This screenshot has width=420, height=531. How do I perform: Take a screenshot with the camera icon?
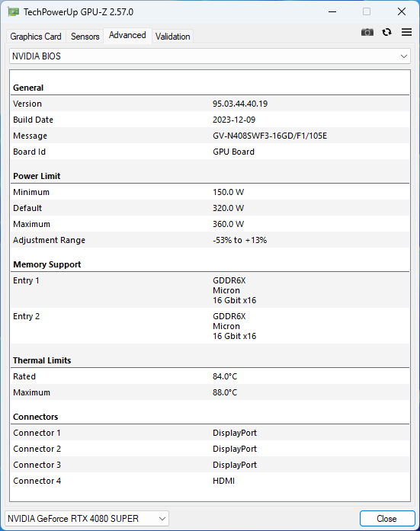coord(367,32)
